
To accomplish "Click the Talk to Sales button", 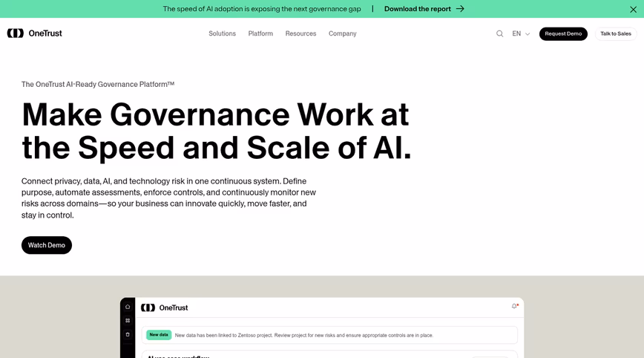I will (x=616, y=33).
